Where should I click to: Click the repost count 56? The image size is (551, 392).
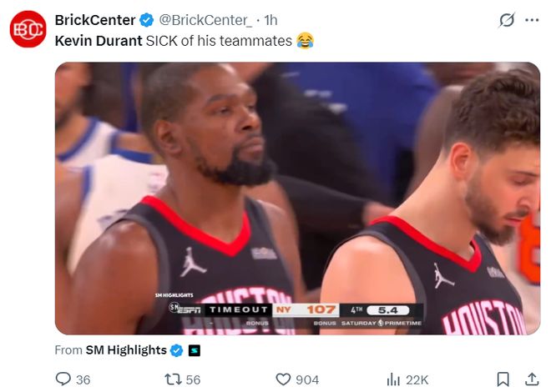[x=194, y=379]
